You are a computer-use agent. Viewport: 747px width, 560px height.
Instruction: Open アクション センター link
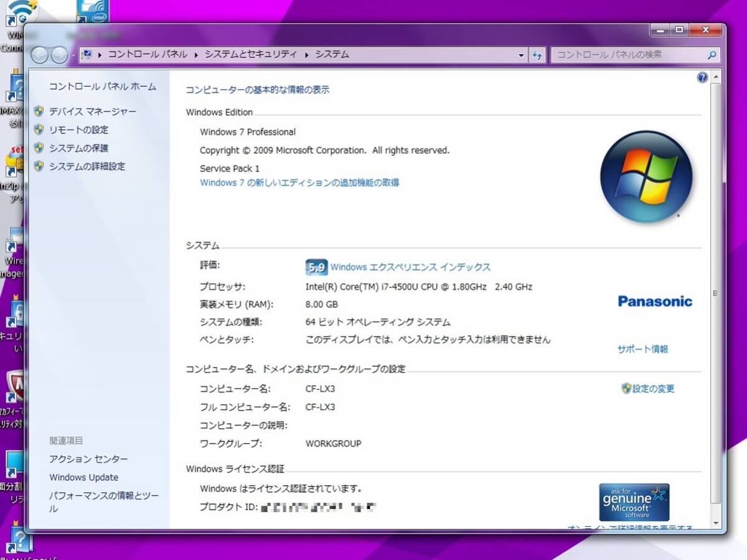click(x=88, y=459)
